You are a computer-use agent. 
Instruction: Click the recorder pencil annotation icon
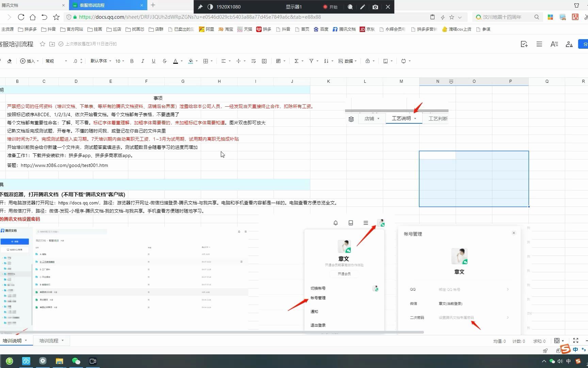362,7
